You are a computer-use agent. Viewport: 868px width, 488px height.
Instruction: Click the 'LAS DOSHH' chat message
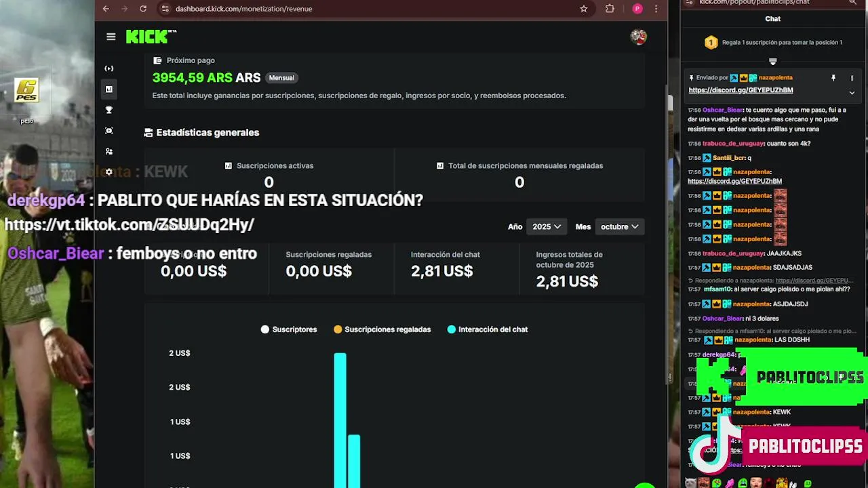(792, 340)
